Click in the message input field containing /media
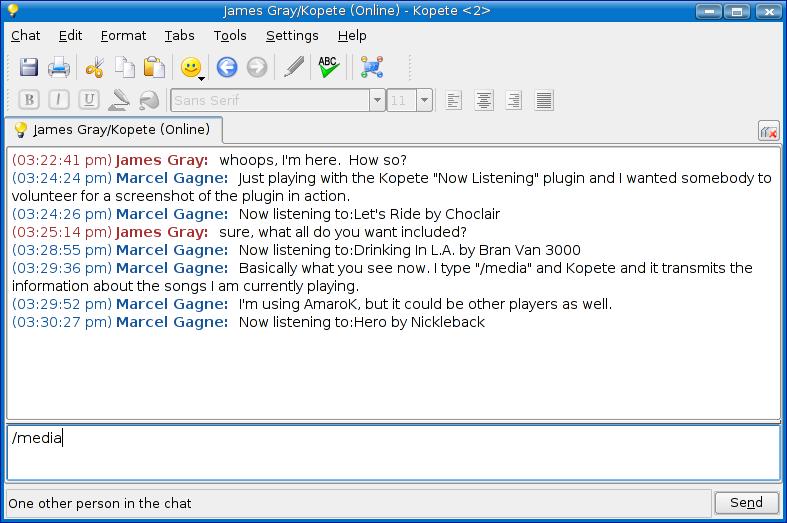 tap(393, 452)
